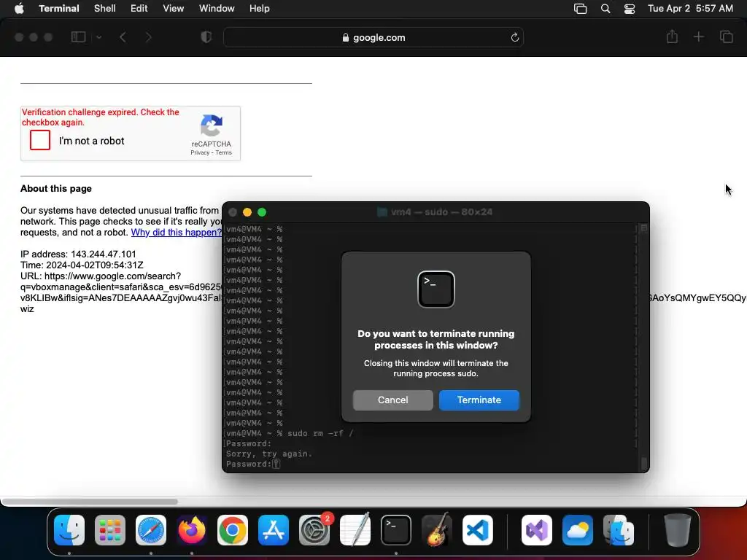Open Firefox from the Dock
747x560 pixels.
[192, 530]
